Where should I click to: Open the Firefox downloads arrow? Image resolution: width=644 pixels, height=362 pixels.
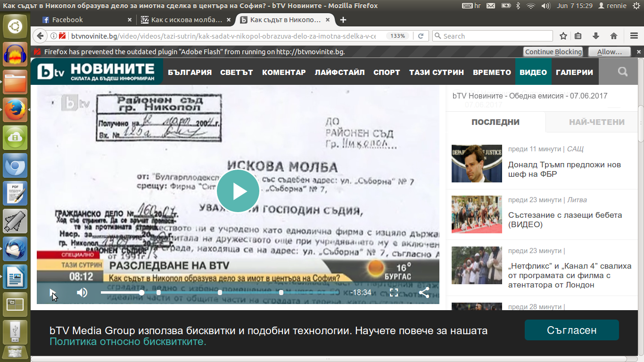596,36
